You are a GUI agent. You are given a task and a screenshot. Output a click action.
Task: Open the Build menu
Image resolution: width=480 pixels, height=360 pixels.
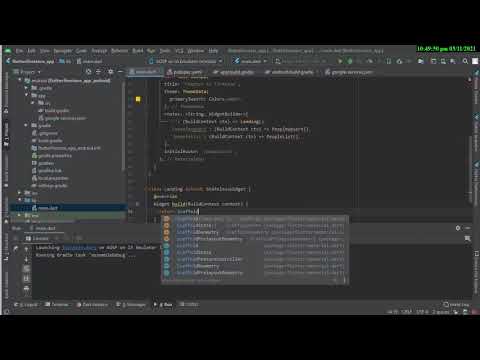coord(138,51)
